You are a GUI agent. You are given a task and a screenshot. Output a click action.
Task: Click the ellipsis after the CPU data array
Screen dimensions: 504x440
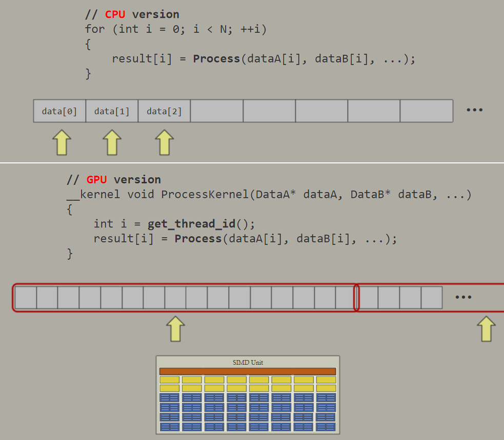(x=475, y=110)
